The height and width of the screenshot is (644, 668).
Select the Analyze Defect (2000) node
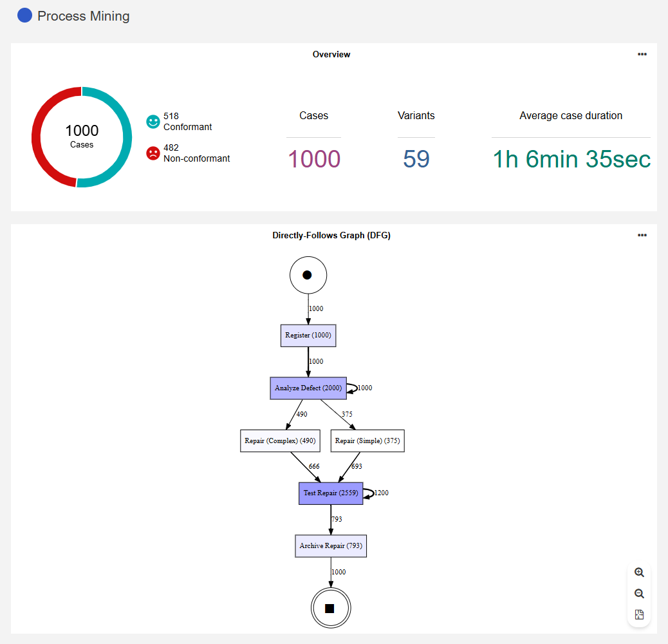308,388
